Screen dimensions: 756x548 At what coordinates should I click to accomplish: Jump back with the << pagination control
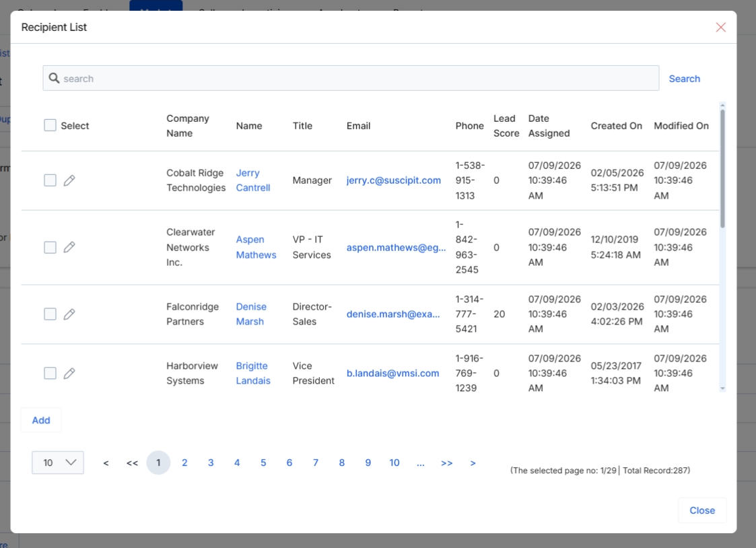point(132,463)
